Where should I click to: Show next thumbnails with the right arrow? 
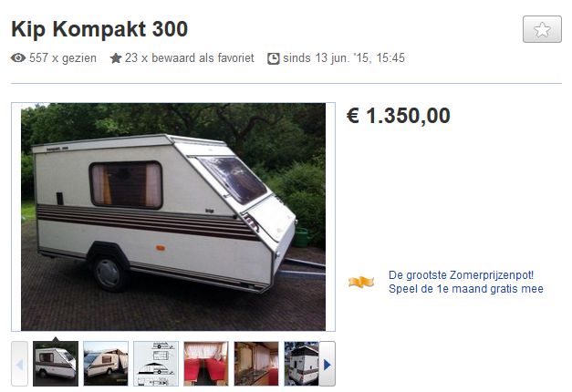[328, 364]
